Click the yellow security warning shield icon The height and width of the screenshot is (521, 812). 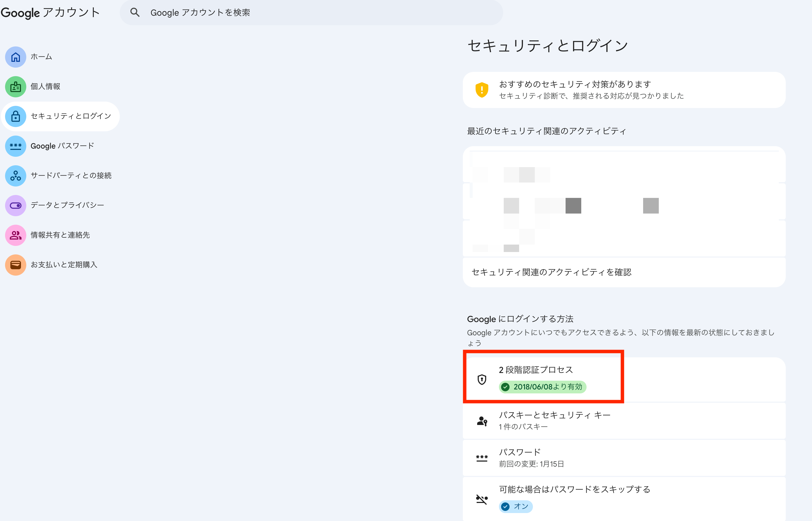click(481, 90)
